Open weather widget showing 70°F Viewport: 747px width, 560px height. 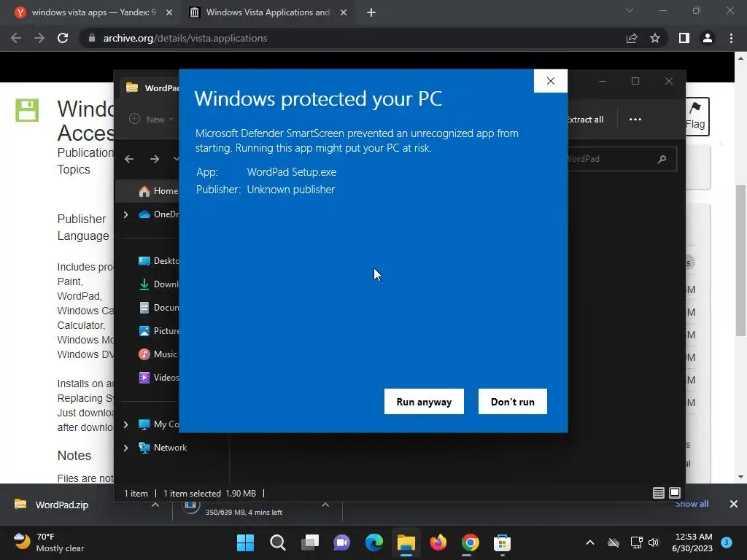point(49,542)
